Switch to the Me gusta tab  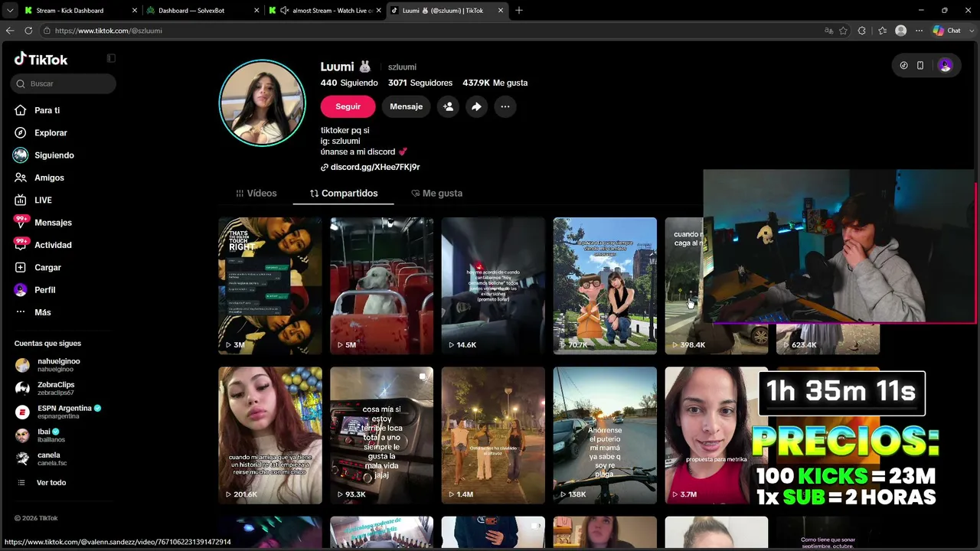pyautogui.click(x=437, y=194)
